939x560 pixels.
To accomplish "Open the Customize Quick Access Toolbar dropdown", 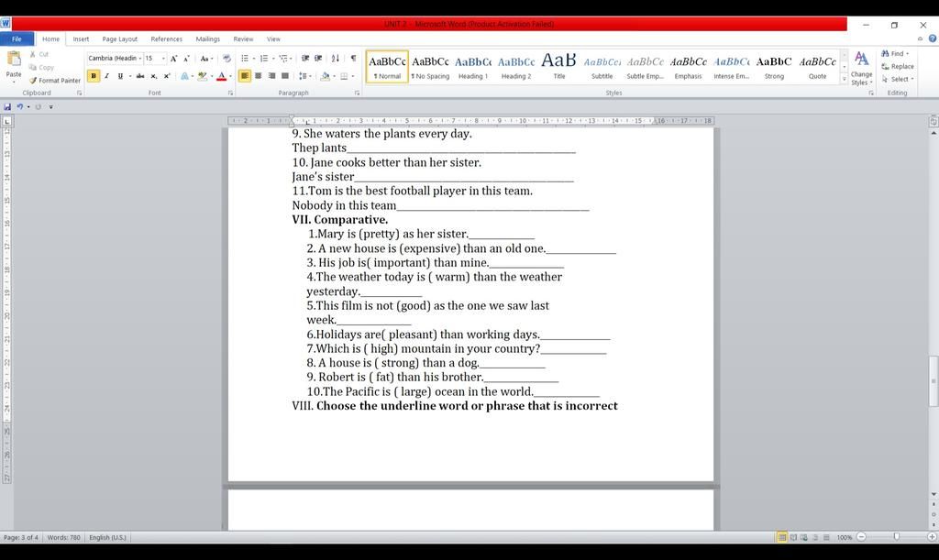I will click(x=51, y=107).
